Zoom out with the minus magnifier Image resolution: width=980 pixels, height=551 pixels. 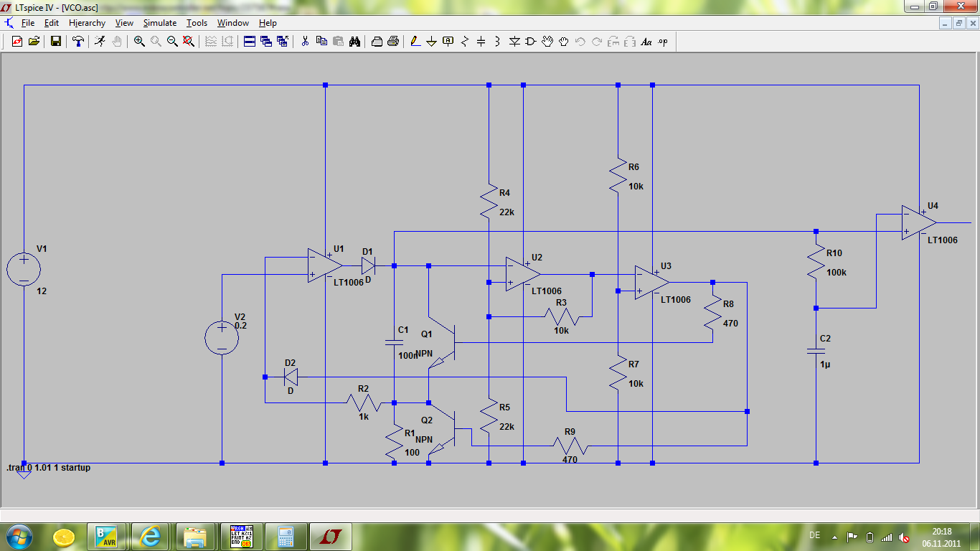172,42
